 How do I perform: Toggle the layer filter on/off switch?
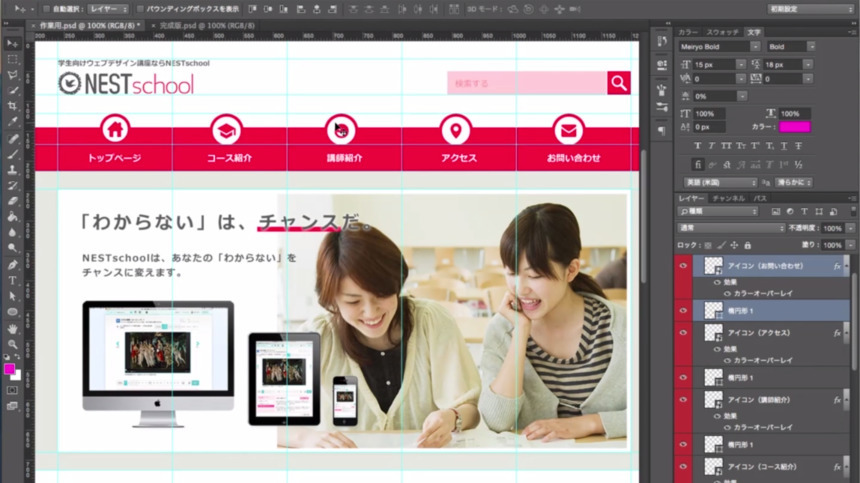[853, 211]
